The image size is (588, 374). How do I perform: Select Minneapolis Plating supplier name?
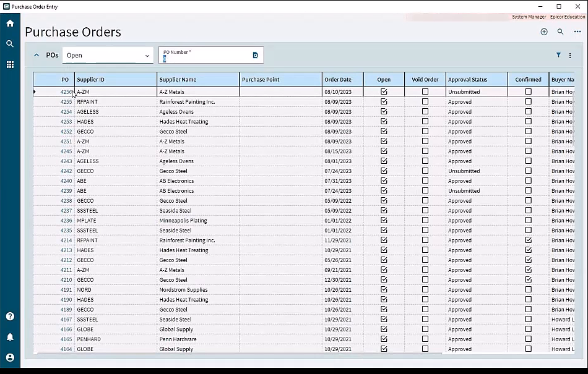pyautogui.click(x=183, y=221)
